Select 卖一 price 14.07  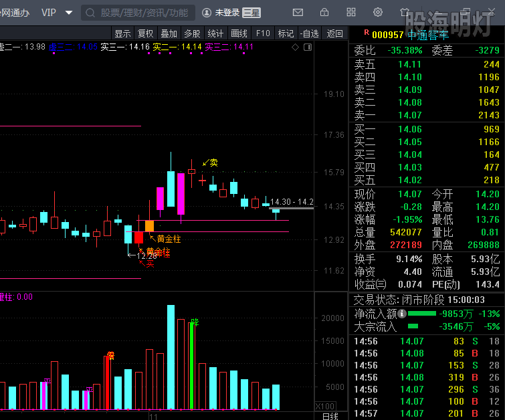point(409,115)
